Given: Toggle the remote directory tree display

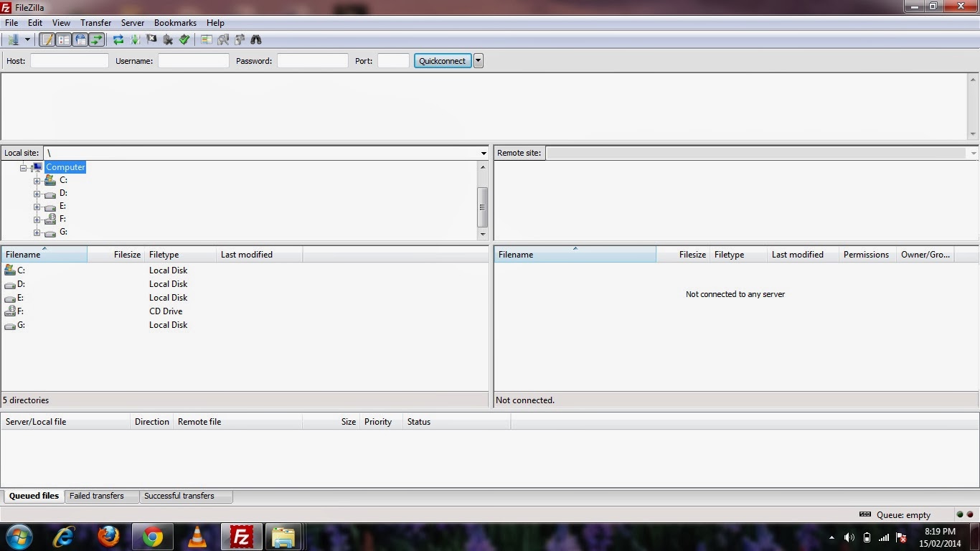Looking at the screenshot, I should (80, 40).
